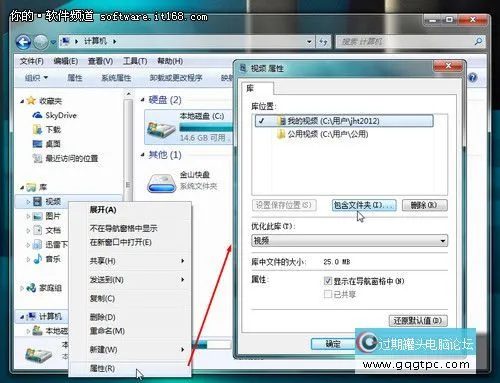Open the 组织 dropdown in toolbar
This screenshot has width=500, height=383.
click(36, 78)
